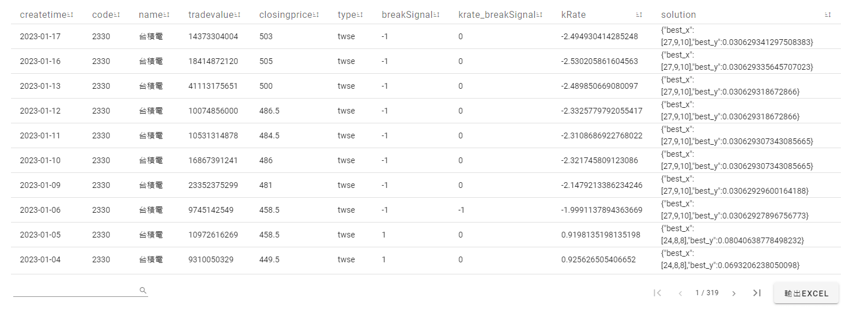868x324 pixels.
Task: Sort the solution column via its icon
Action: point(828,15)
